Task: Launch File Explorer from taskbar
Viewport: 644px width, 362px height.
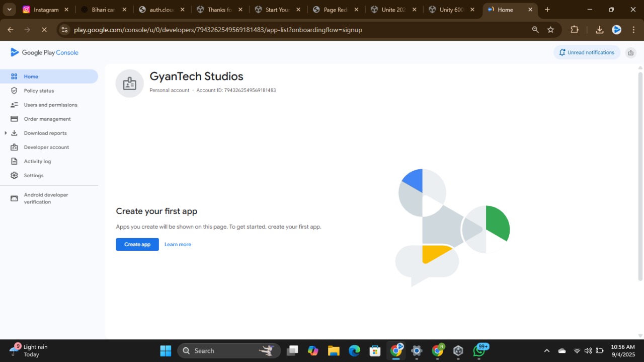Action: pos(334,350)
